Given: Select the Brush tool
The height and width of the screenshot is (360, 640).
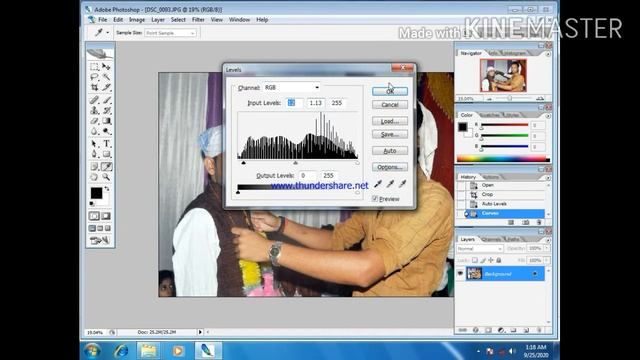Looking at the screenshot, I should (106, 100).
